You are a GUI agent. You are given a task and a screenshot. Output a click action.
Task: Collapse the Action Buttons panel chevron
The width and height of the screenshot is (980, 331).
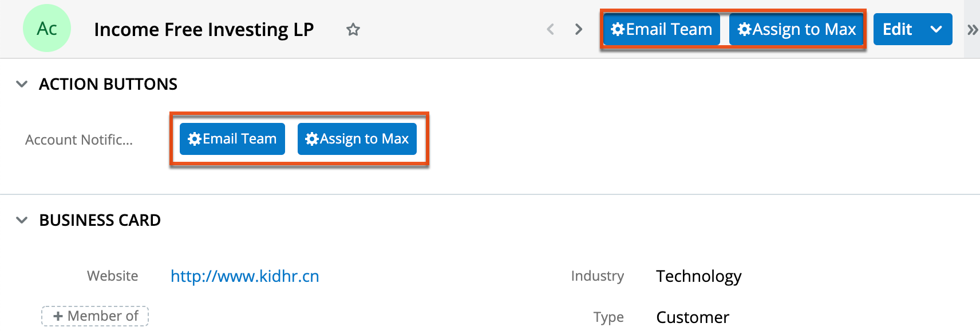tap(22, 84)
